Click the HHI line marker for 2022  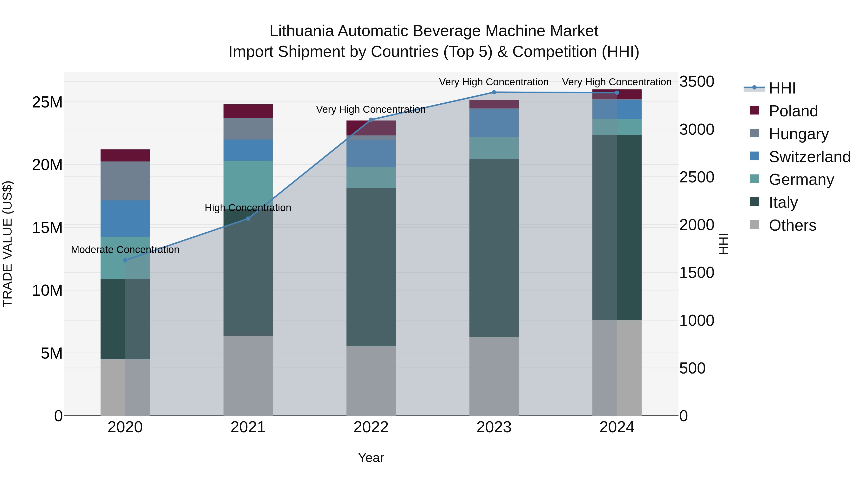coord(371,120)
